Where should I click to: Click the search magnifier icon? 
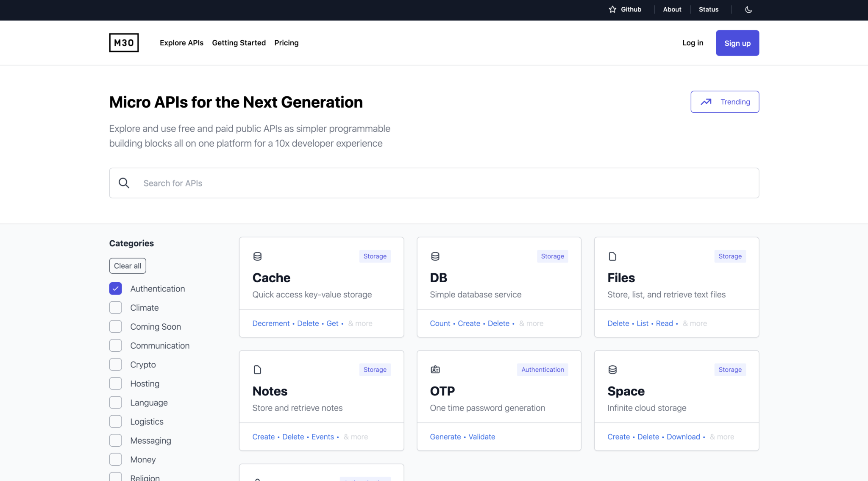click(x=124, y=183)
